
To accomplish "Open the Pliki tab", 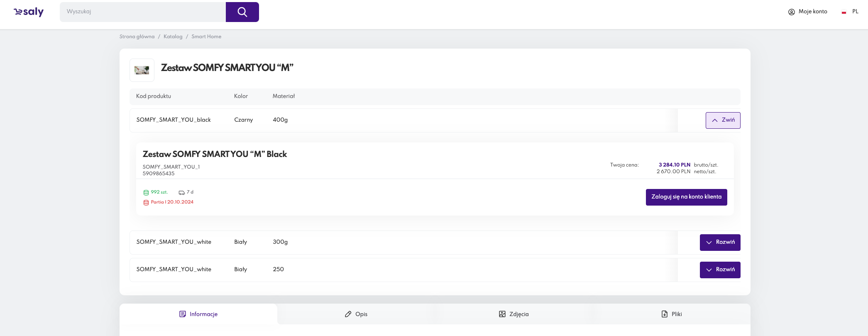I will (672, 314).
